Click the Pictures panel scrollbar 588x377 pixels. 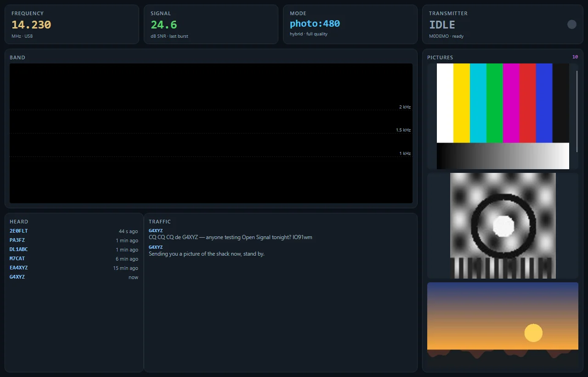point(577,111)
